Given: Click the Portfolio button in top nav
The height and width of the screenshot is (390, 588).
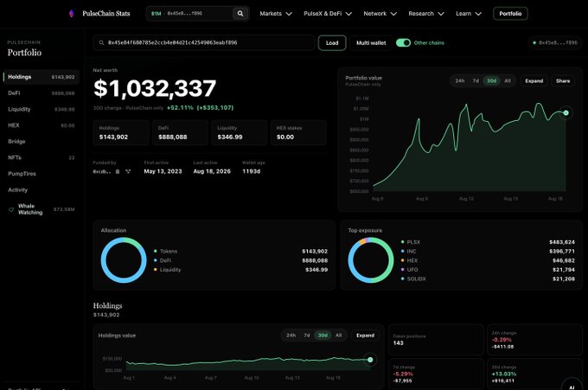Looking at the screenshot, I should (x=510, y=14).
